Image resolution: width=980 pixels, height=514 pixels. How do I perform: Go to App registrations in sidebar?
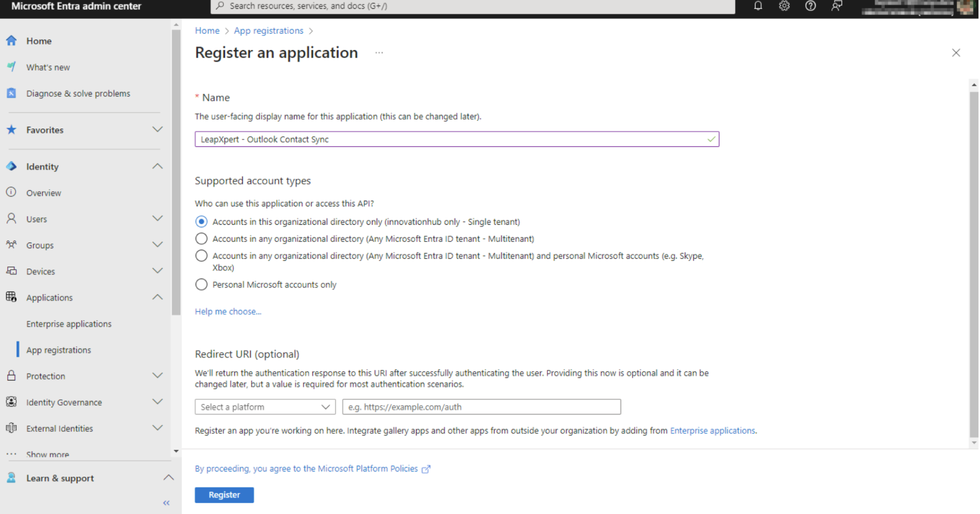coord(58,350)
